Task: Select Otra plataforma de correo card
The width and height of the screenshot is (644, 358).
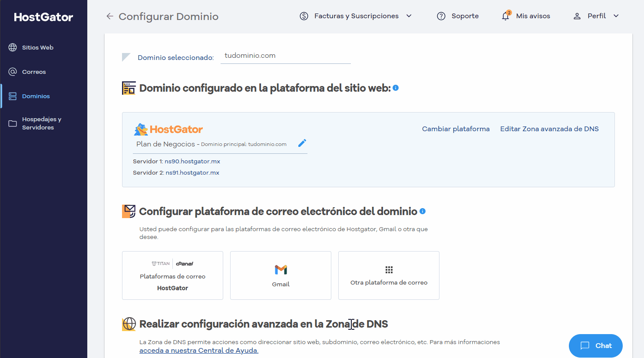Action: (389, 275)
